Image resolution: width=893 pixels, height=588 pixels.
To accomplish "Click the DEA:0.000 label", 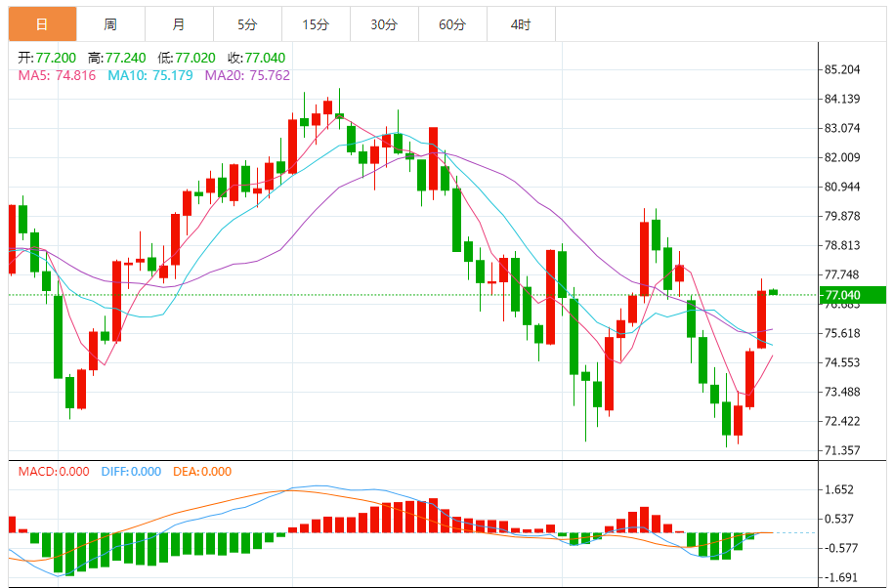I will pyautogui.click(x=202, y=472).
